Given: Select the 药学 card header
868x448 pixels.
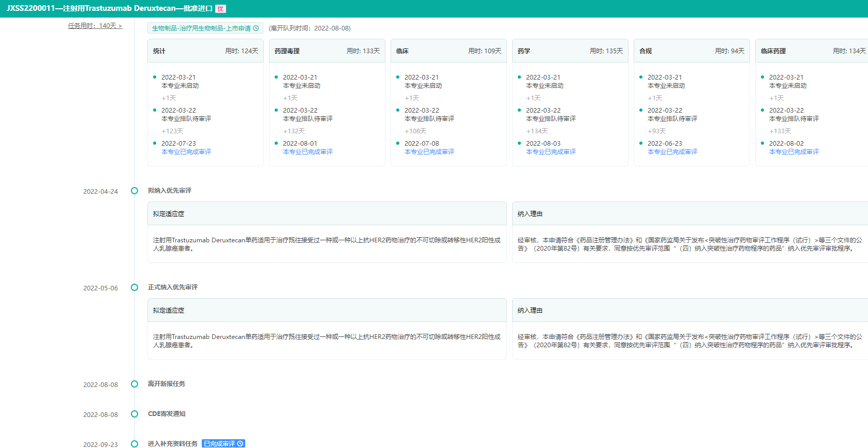Looking at the screenshot, I should [570, 51].
